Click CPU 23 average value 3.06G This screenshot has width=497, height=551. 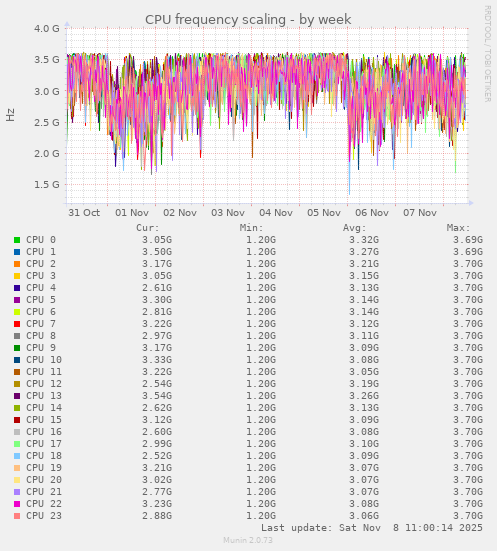364,516
